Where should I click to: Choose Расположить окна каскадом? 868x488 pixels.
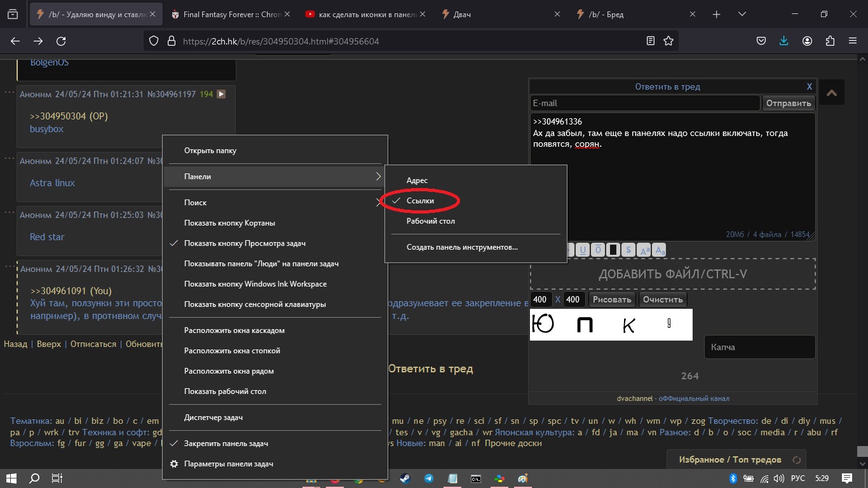click(276, 330)
